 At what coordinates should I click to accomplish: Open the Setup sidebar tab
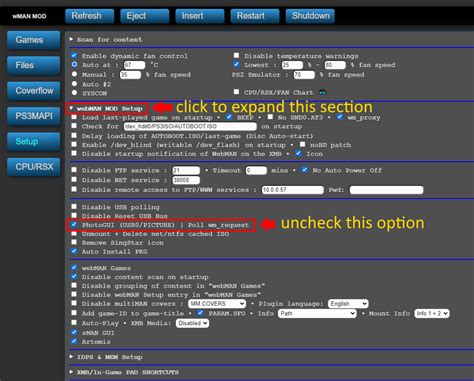pos(34,141)
